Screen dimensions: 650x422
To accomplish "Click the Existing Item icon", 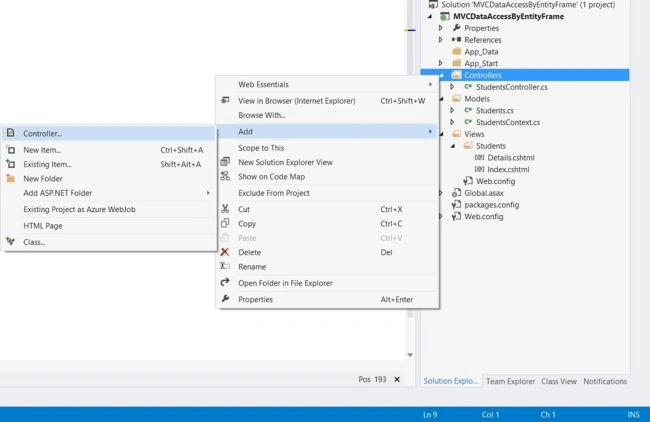I will click(x=11, y=164).
